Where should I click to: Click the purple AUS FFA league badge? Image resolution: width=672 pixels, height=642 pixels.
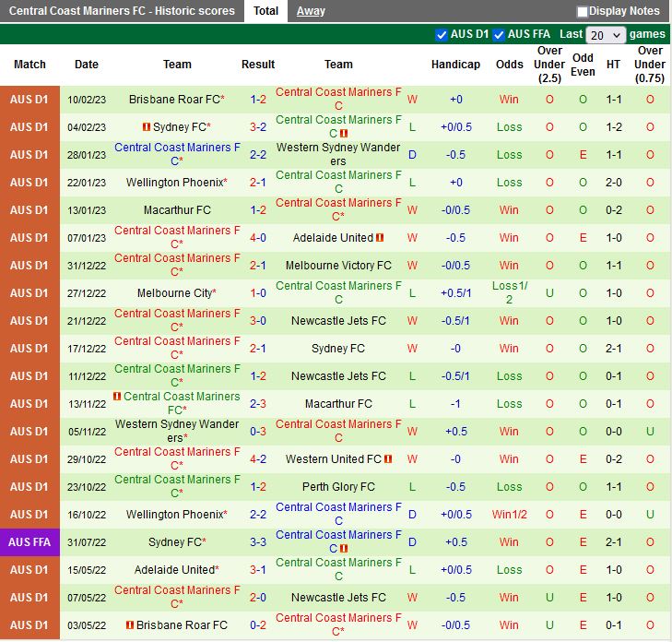29,542
